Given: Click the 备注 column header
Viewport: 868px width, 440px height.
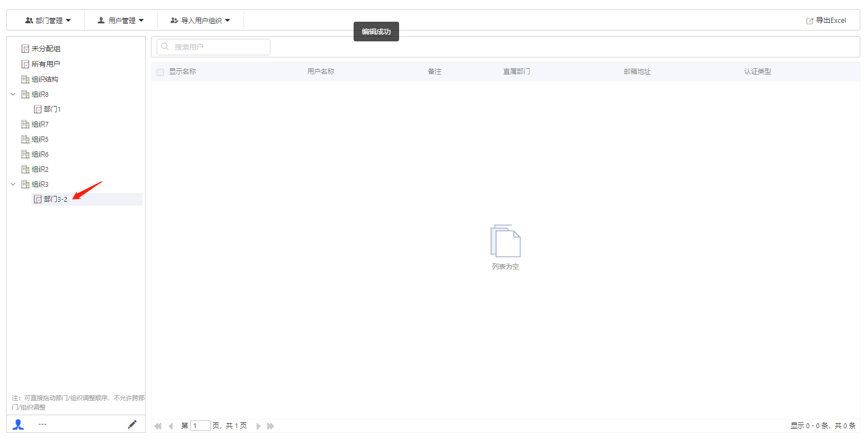Looking at the screenshot, I should [434, 71].
